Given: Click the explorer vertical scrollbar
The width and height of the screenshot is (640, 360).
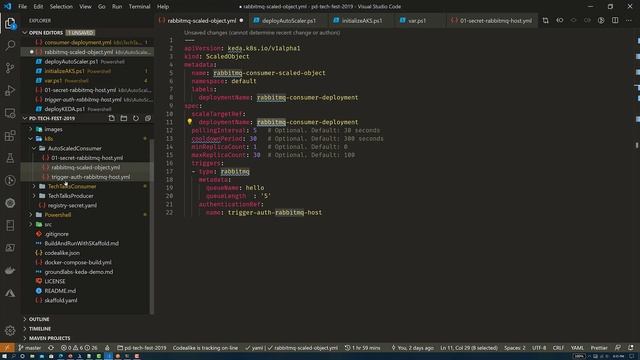Looking at the screenshot, I should click(x=152, y=227).
